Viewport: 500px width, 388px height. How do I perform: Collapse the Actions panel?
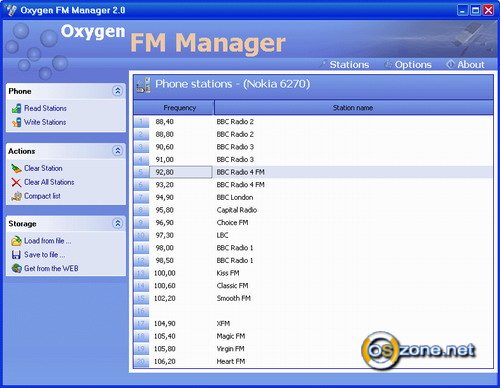[x=117, y=151]
